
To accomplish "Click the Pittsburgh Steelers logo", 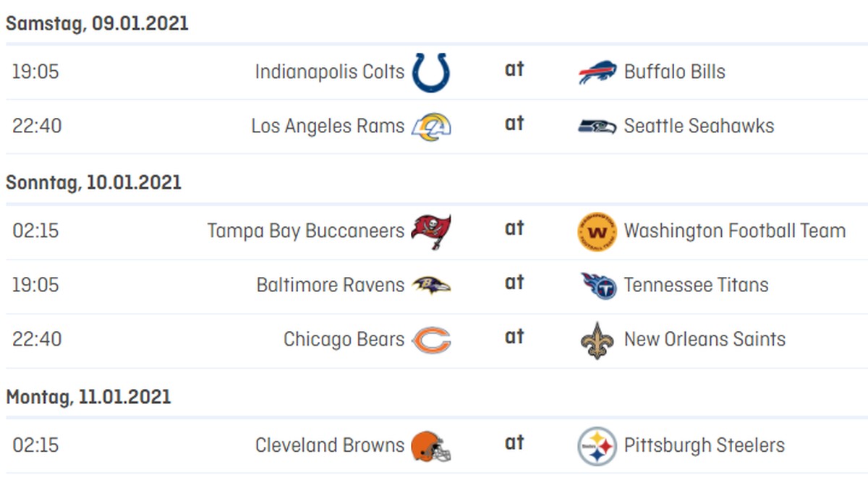I will pyautogui.click(x=597, y=446).
